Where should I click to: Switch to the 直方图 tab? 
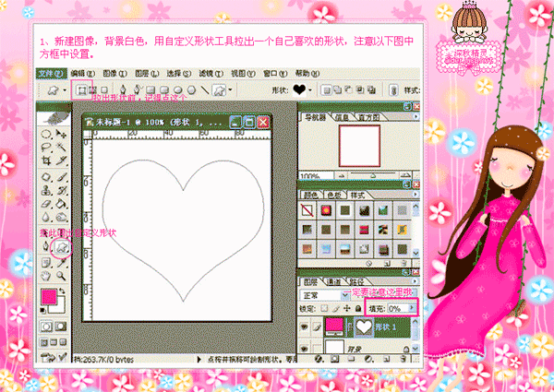point(368,117)
